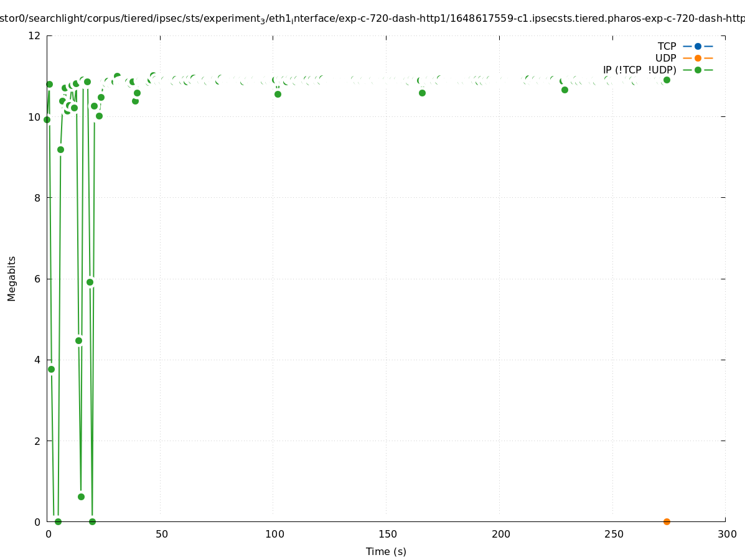Click the 150 tick label on x-axis
This screenshot has height=560, width=745.
click(387, 534)
